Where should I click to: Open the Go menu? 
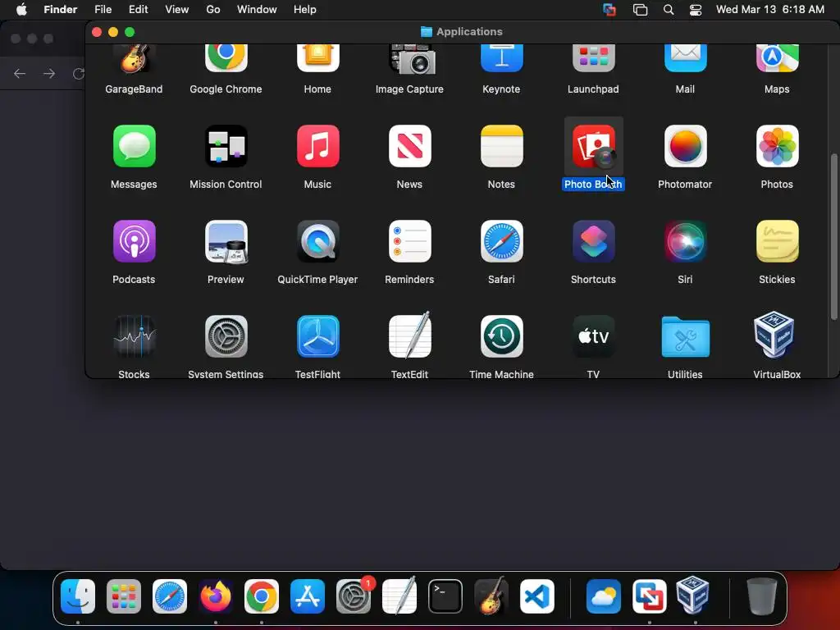213,10
